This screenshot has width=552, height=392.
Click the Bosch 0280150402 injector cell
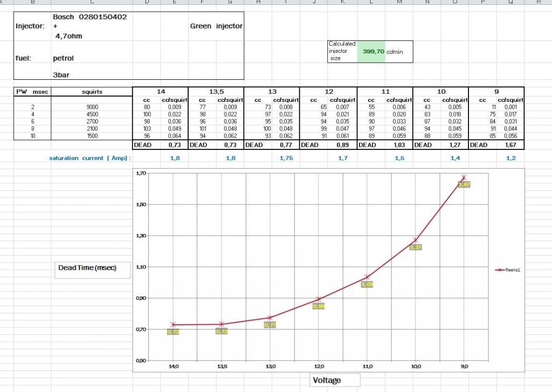(x=90, y=17)
